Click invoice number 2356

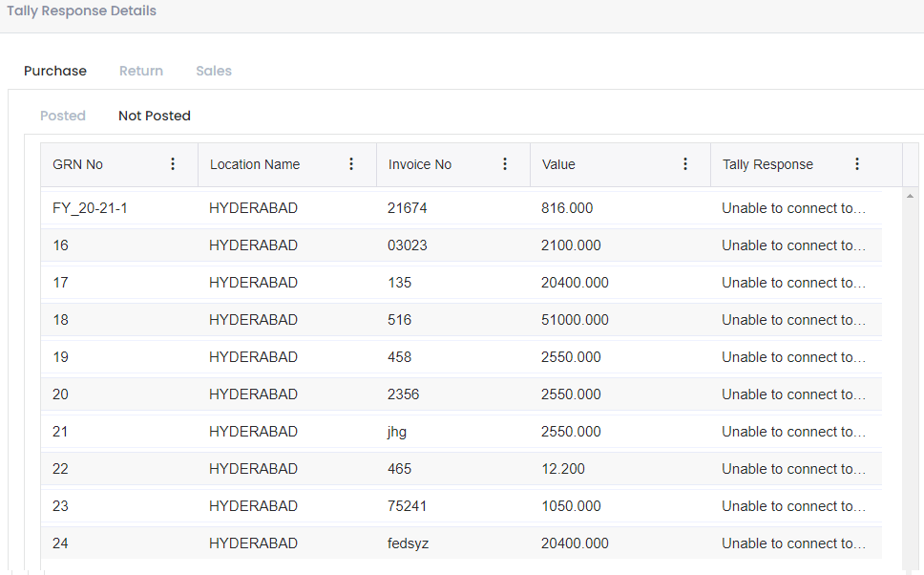(403, 394)
